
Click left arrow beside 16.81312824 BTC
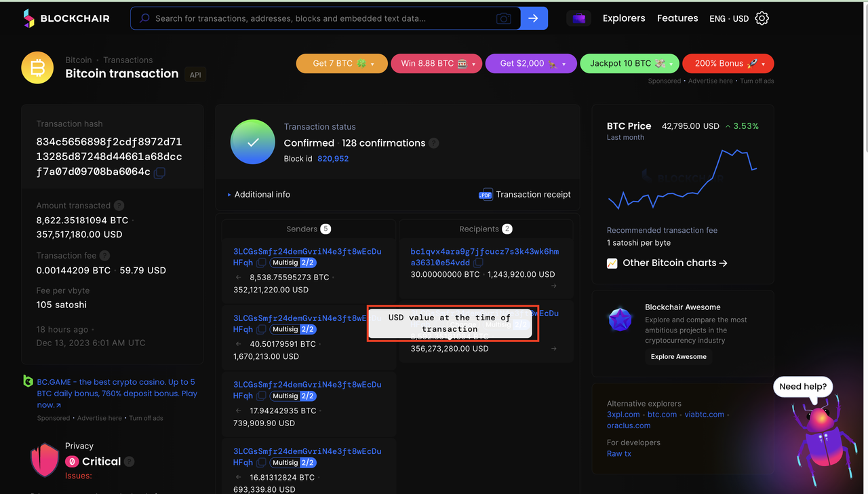pyautogui.click(x=238, y=477)
